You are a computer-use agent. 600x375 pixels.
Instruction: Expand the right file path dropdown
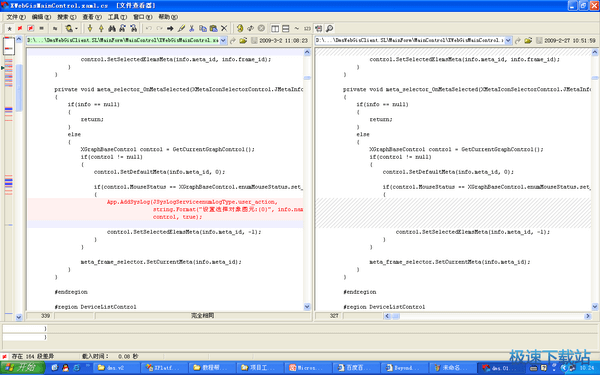coord(509,40)
